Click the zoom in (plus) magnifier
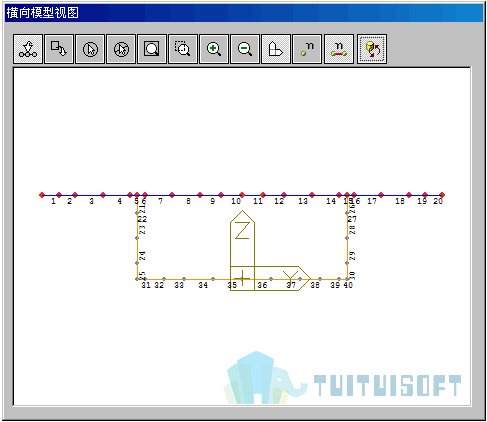 (214, 49)
